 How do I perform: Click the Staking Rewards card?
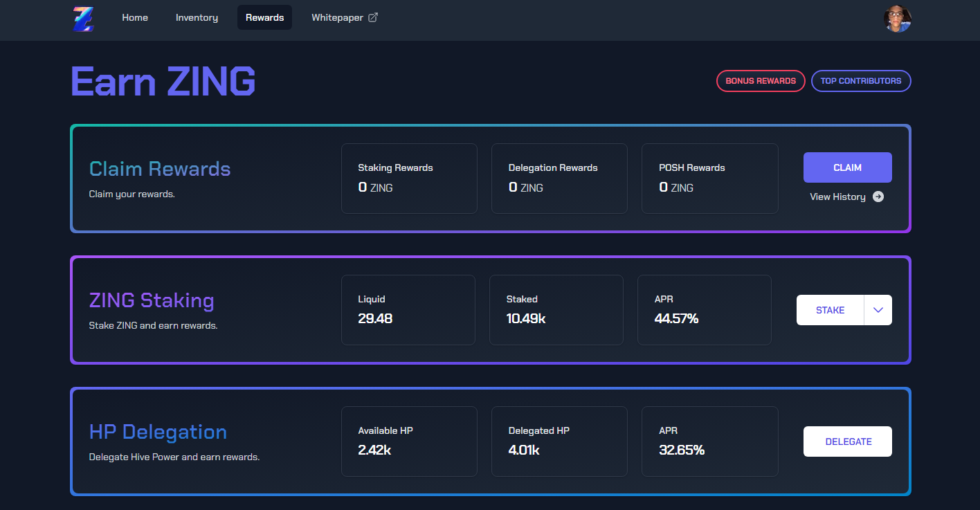409,179
